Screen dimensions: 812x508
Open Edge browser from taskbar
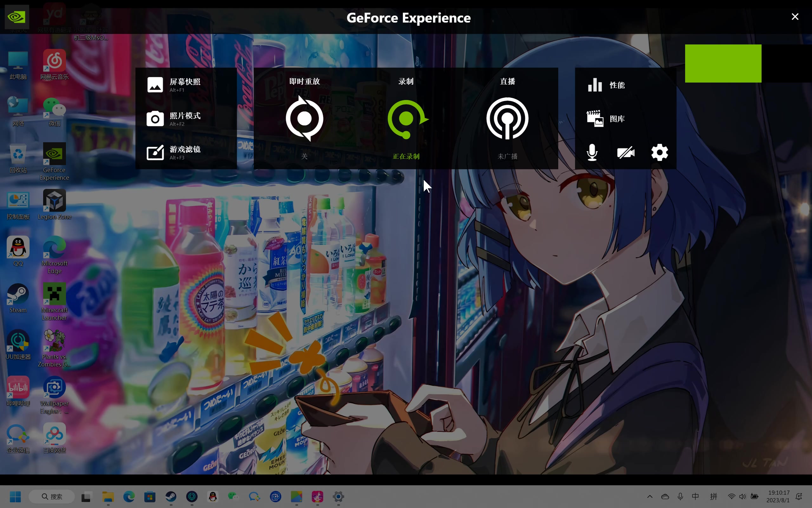[x=129, y=497]
